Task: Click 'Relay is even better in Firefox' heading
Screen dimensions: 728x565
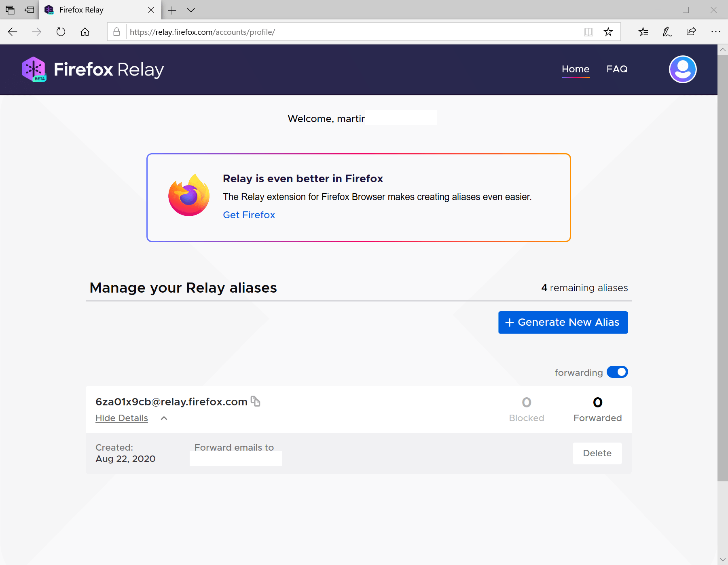Action: tap(303, 179)
